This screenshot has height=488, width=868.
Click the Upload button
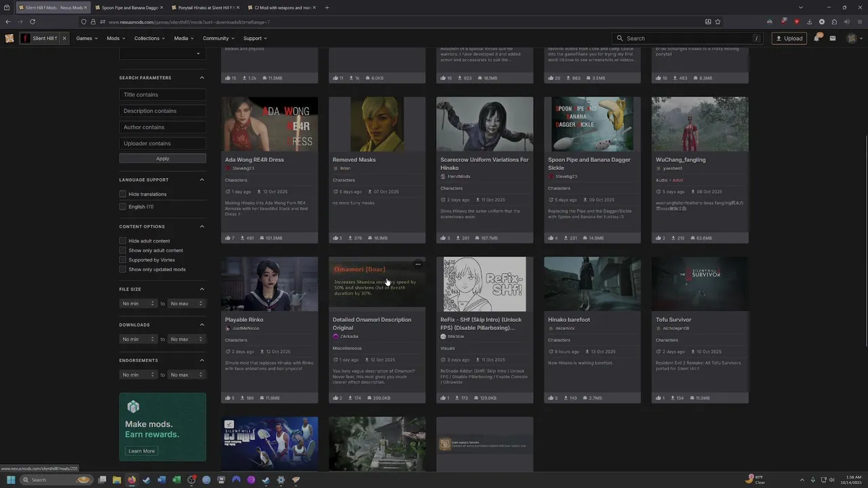tap(789, 38)
